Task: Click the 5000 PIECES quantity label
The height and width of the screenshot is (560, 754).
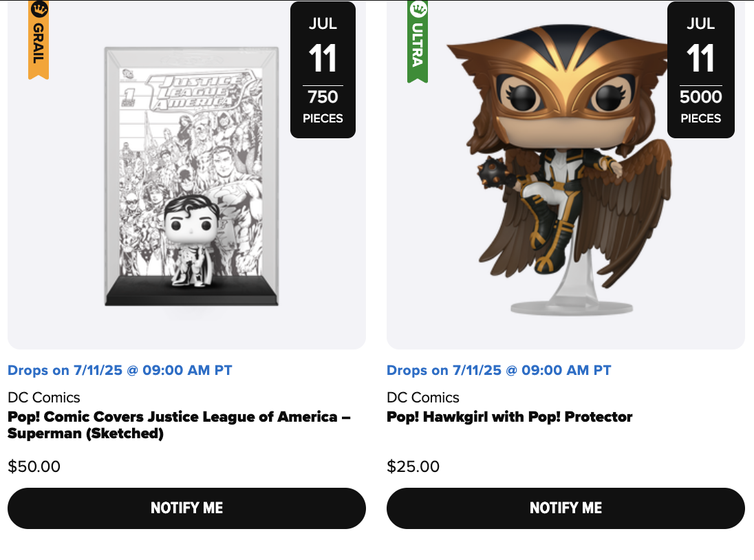Action: pos(700,107)
